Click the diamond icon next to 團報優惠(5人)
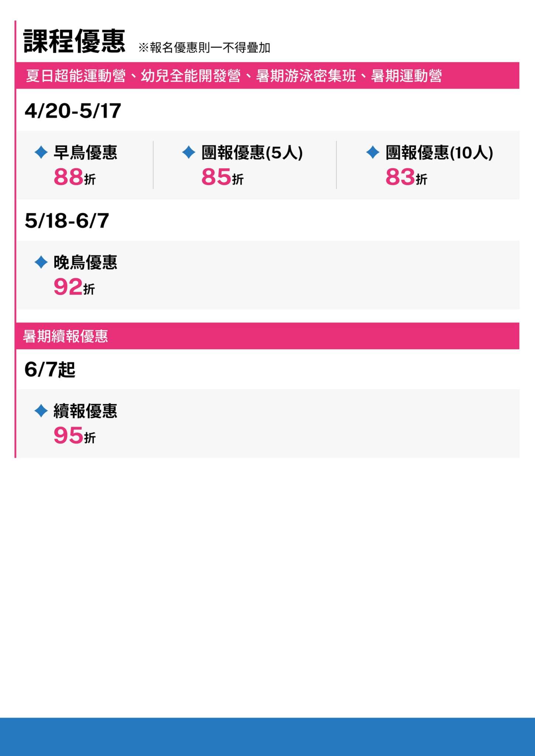The height and width of the screenshot is (756, 535). coord(188,152)
